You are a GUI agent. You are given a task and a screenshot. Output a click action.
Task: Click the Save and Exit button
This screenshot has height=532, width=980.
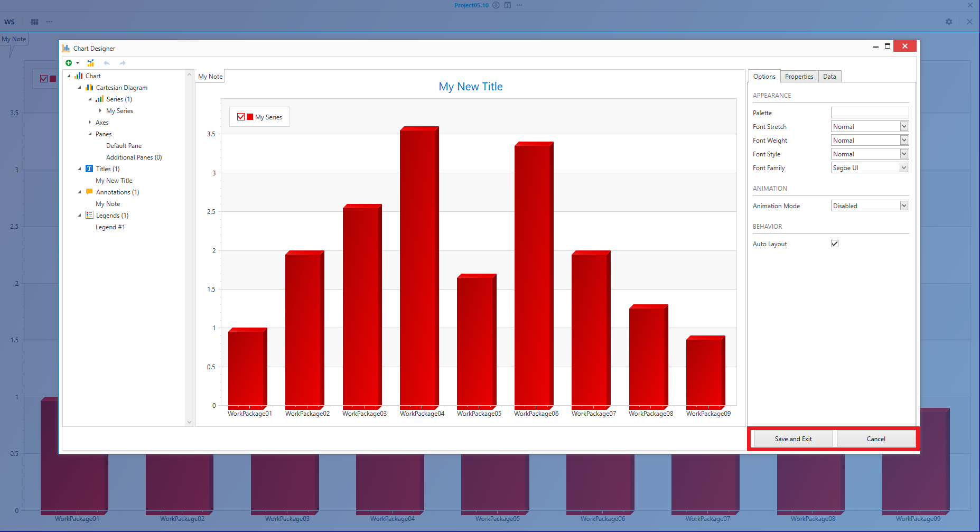tap(793, 438)
